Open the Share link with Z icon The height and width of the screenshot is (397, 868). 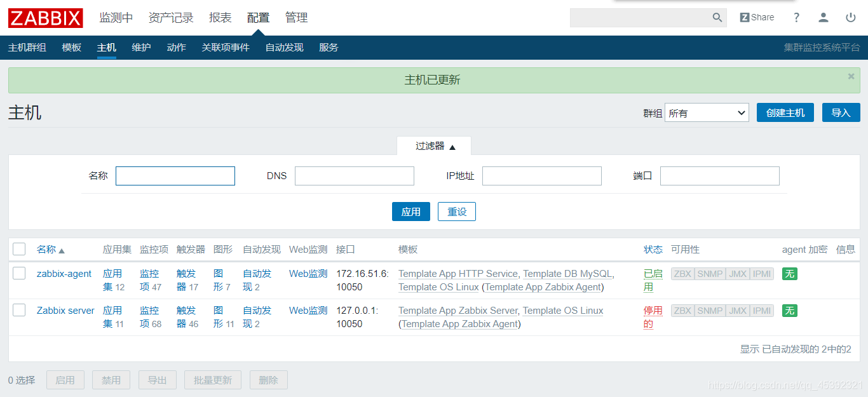coord(757,18)
